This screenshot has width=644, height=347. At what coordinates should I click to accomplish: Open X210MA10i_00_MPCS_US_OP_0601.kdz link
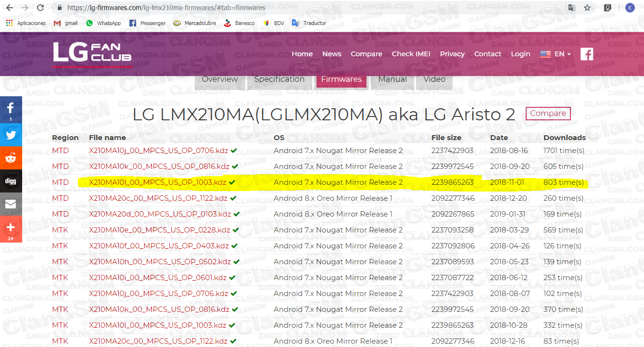pyautogui.click(x=158, y=278)
